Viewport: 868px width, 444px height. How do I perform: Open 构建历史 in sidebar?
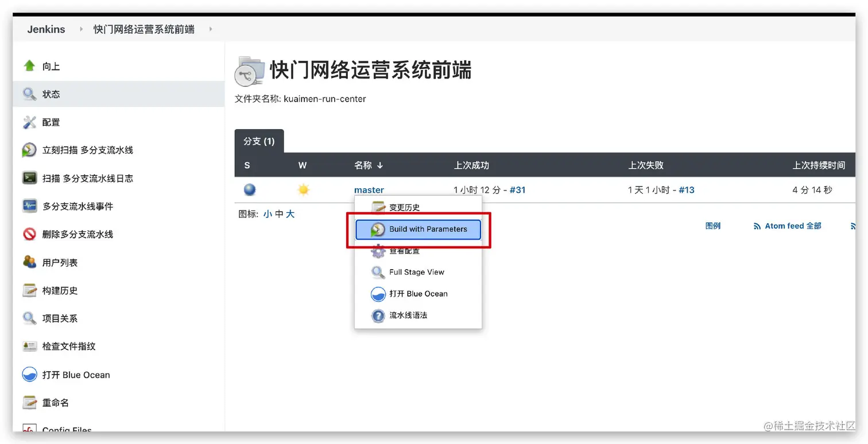[x=60, y=291]
